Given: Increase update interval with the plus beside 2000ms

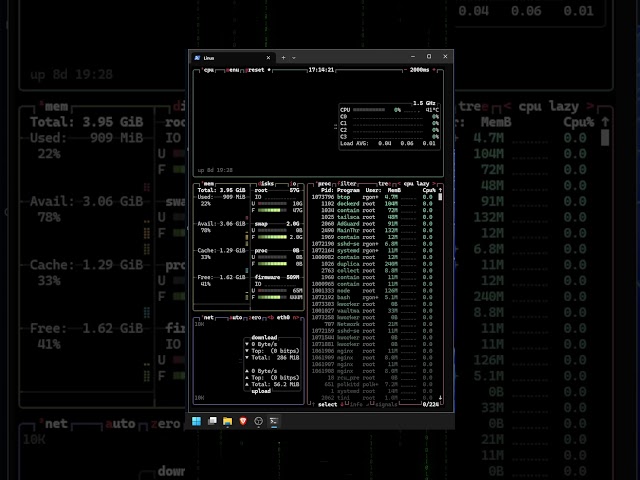Looking at the screenshot, I should pyautogui.click(x=433, y=70).
